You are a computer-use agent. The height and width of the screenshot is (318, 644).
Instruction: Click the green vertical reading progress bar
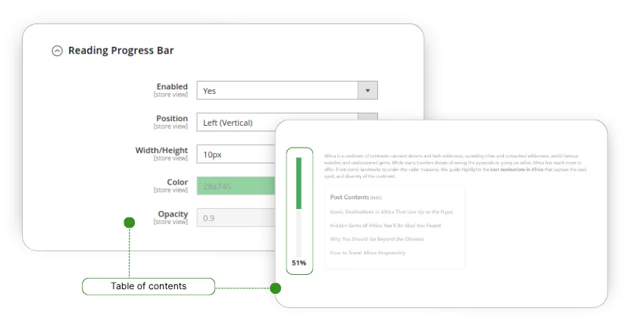tap(299, 183)
